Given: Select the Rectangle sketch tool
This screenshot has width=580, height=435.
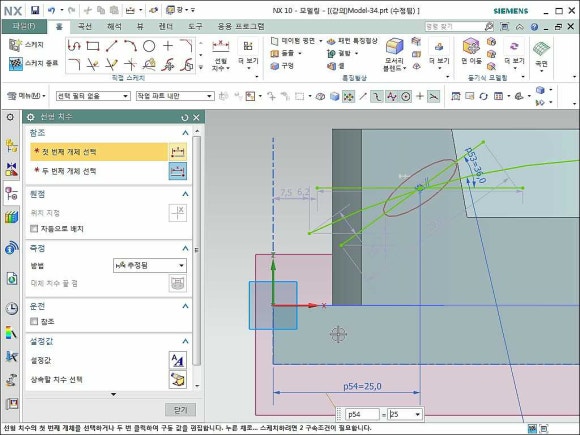Looking at the screenshot, I should [x=92, y=46].
